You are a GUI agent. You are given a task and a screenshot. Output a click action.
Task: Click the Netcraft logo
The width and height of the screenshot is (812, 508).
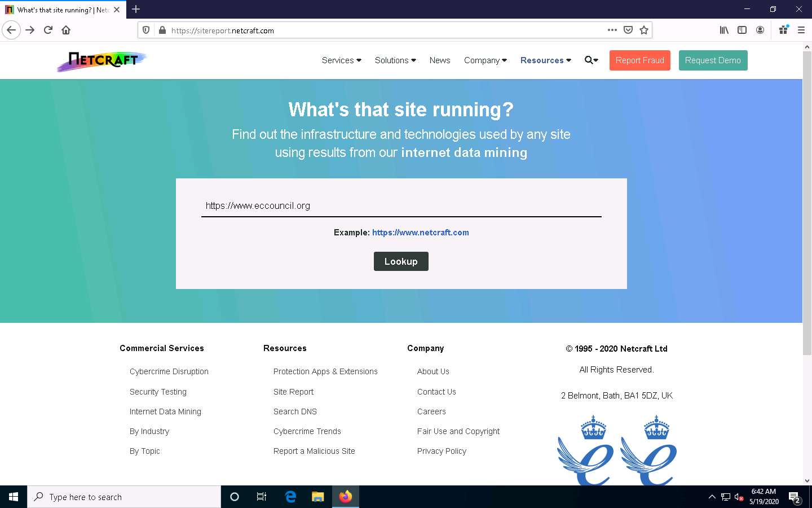[x=102, y=60]
